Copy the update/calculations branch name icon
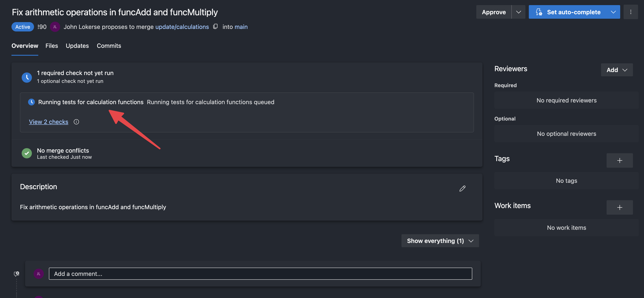644x298 pixels. click(x=215, y=27)
